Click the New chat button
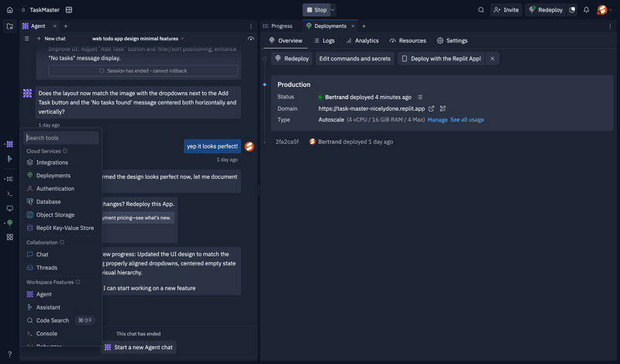Viewport: 620px width, 364px height. [x=51, y=39]
